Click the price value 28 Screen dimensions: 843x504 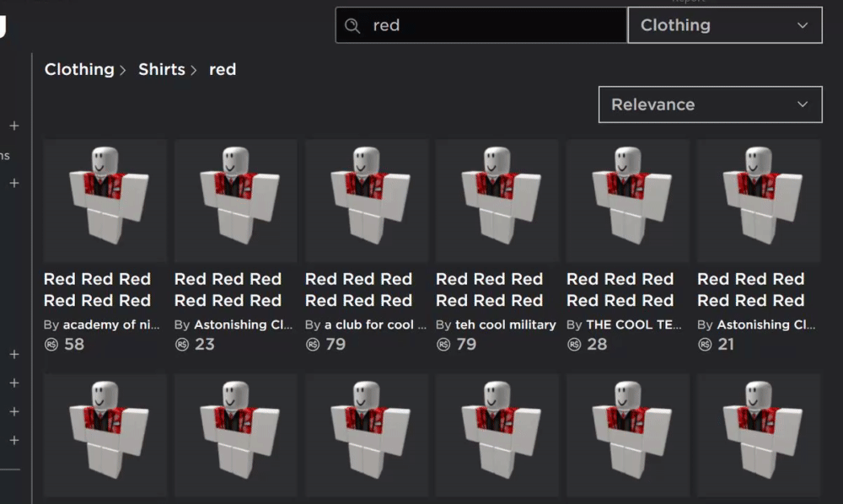[x=597, y=345]
